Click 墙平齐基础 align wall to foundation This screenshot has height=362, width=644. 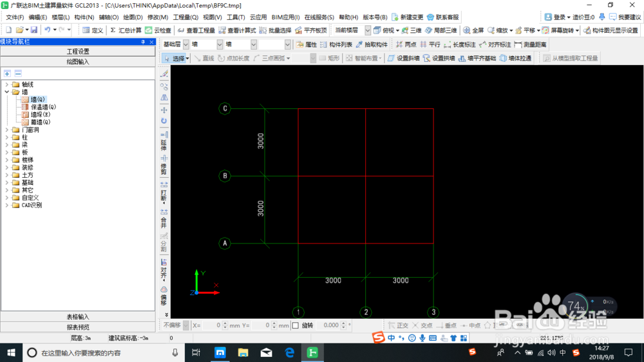[477, 59]
